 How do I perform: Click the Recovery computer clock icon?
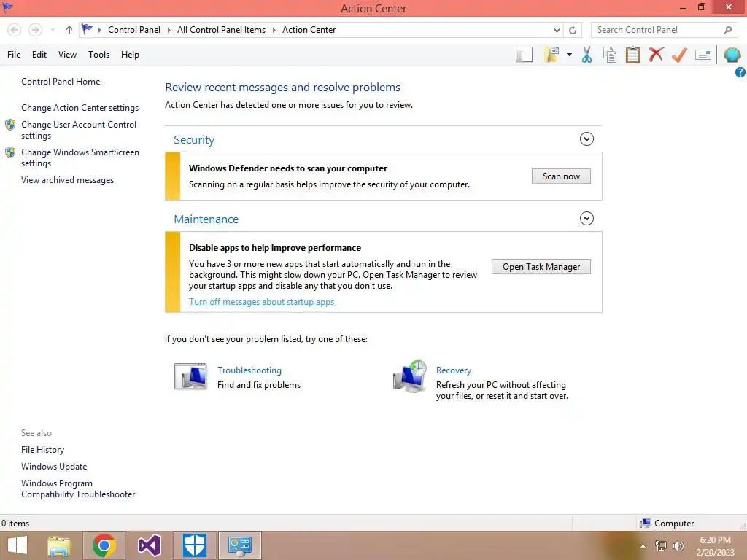[410, 376]
